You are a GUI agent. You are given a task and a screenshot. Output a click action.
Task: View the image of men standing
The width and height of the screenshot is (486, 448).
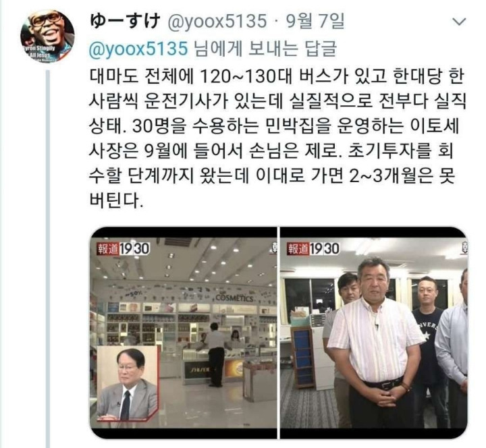(374, 333)
